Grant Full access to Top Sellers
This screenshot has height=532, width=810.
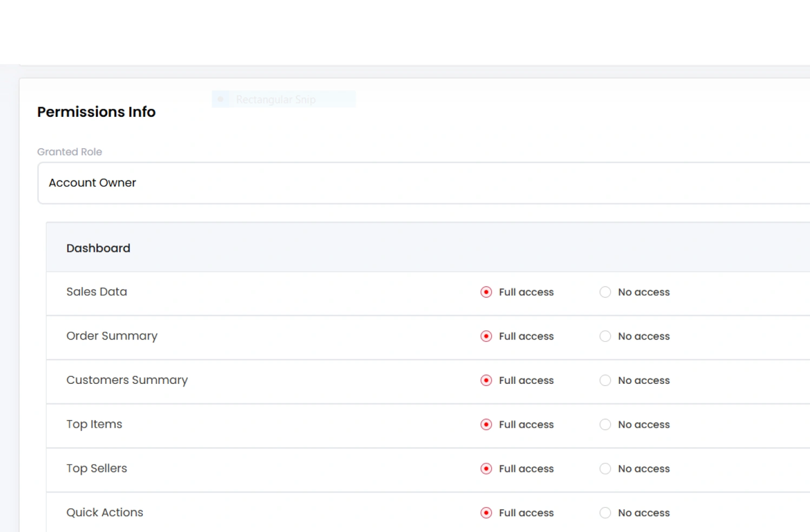click(x=486, y=469)
